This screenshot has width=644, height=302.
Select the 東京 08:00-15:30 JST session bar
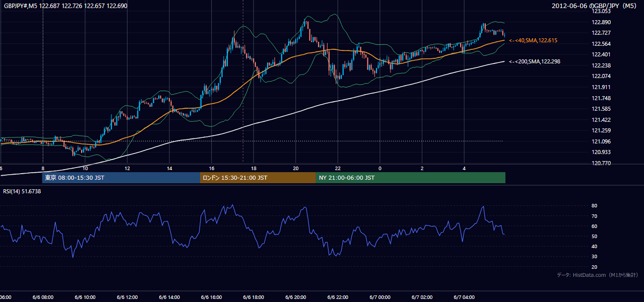pos(121,178)
